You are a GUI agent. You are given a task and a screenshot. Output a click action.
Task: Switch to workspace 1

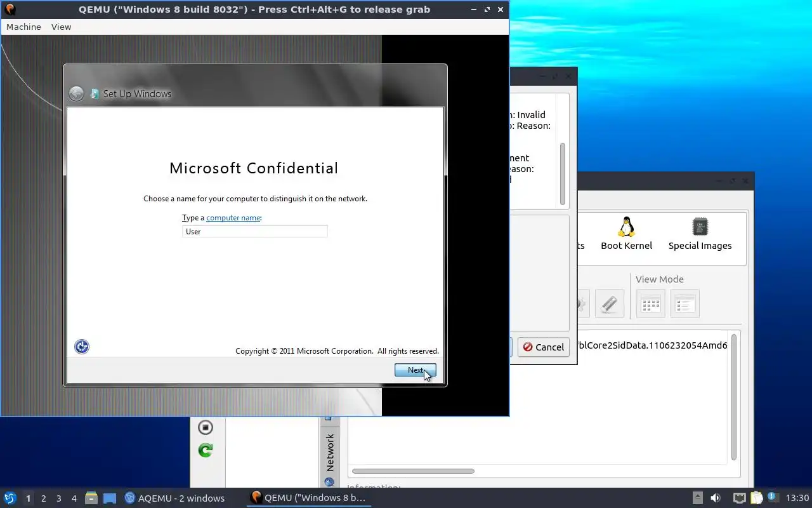28,498
